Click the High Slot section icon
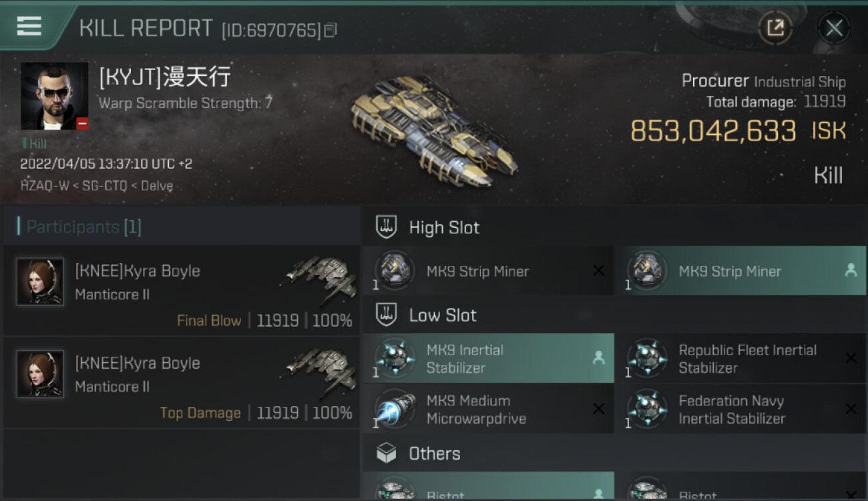 (x=387, y=227)
